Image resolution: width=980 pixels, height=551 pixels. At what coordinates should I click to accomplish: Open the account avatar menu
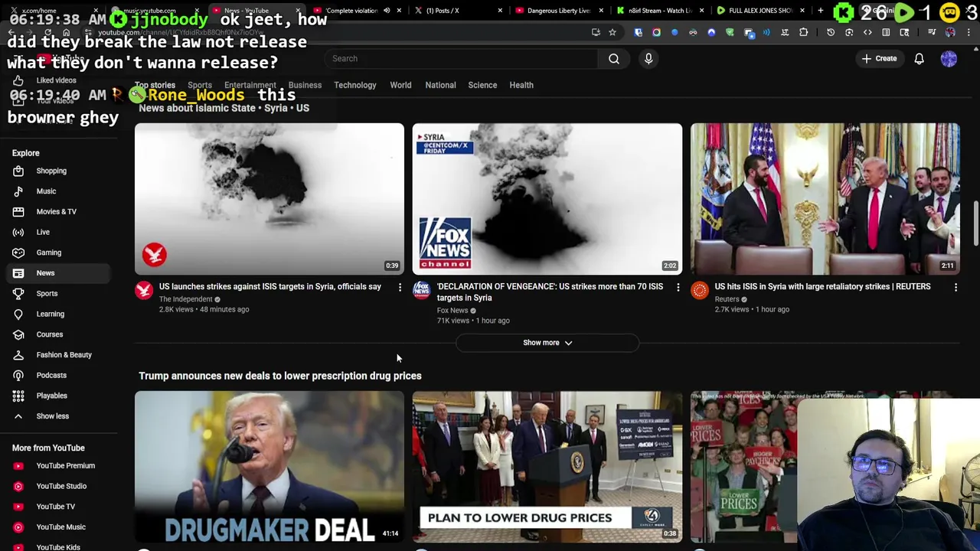pos(949,58)
